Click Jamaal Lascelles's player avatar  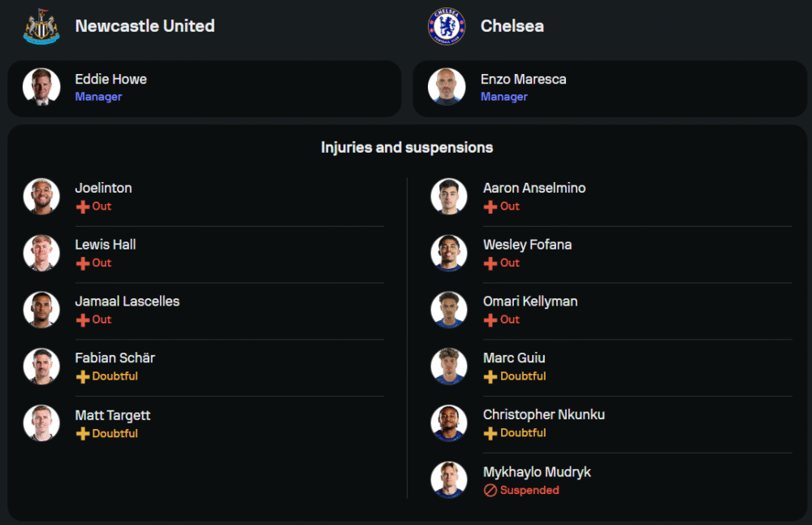coord(41,310)
